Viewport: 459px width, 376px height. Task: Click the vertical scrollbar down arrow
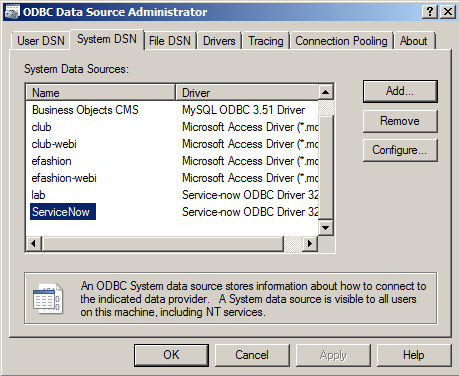pos(326,228)
